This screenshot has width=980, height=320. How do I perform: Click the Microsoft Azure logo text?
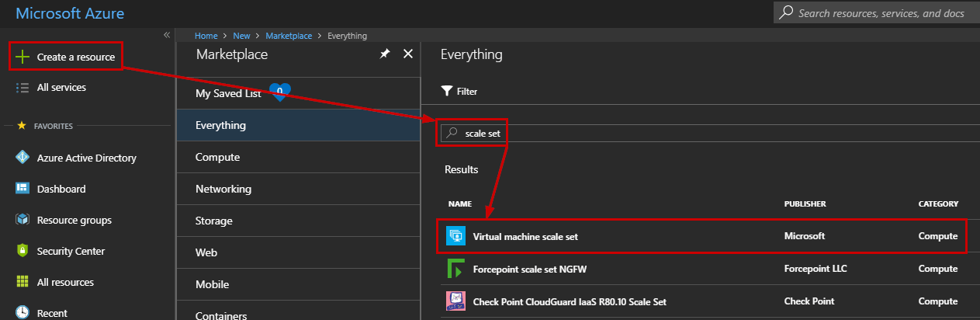click(x=70, y=13)
